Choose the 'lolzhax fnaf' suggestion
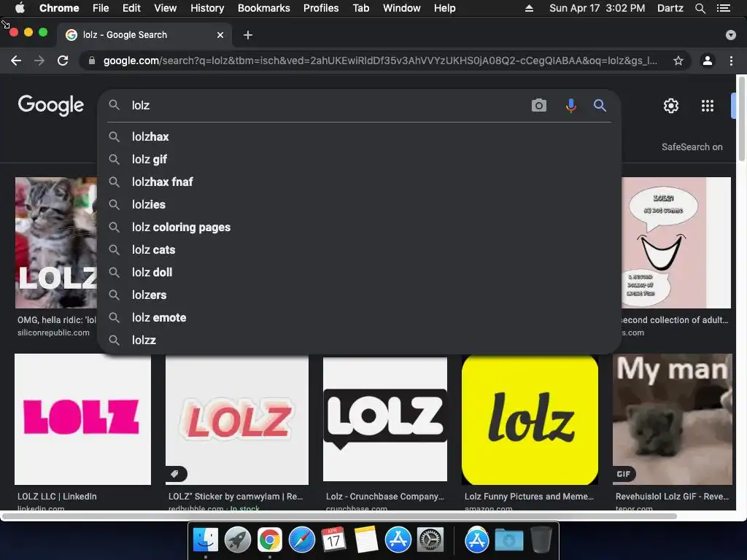747x560 pixels. (359, 182)
